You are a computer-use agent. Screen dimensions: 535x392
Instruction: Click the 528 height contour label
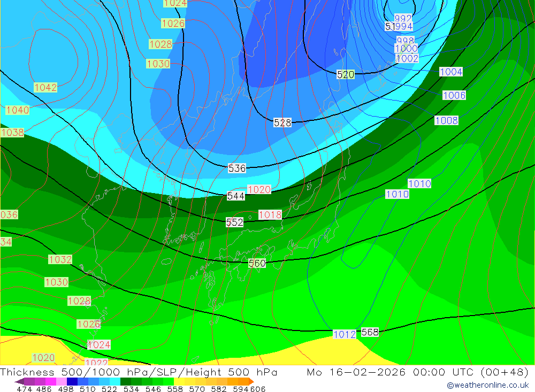click(282, 122)
